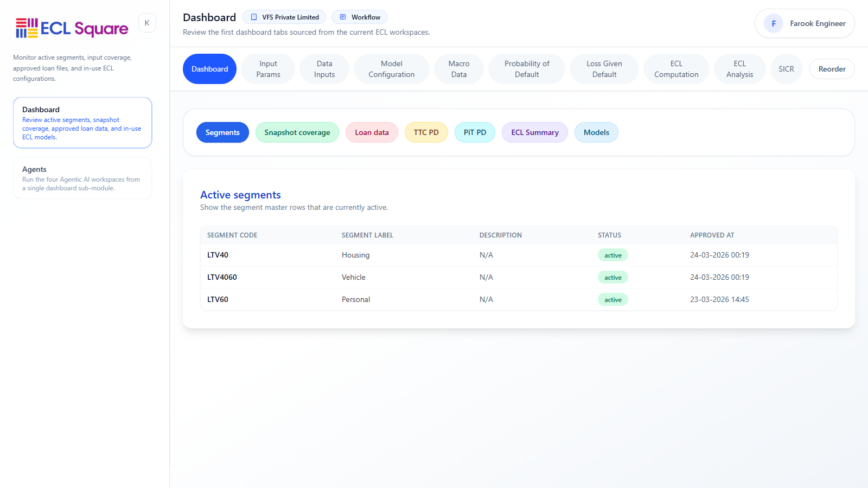The height and width of the screenshot is (488, 868).
Task: Click the active badge for Housing
Action: click(613, 255)
